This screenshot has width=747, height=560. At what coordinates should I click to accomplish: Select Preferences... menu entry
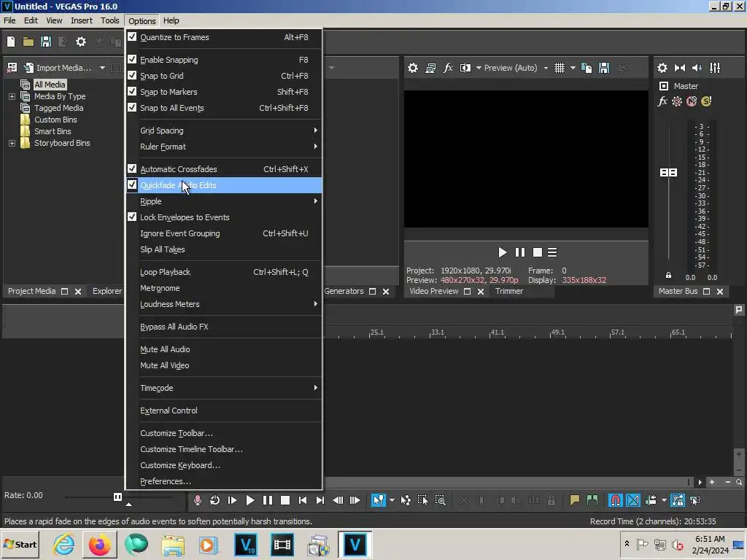(223, 481)
